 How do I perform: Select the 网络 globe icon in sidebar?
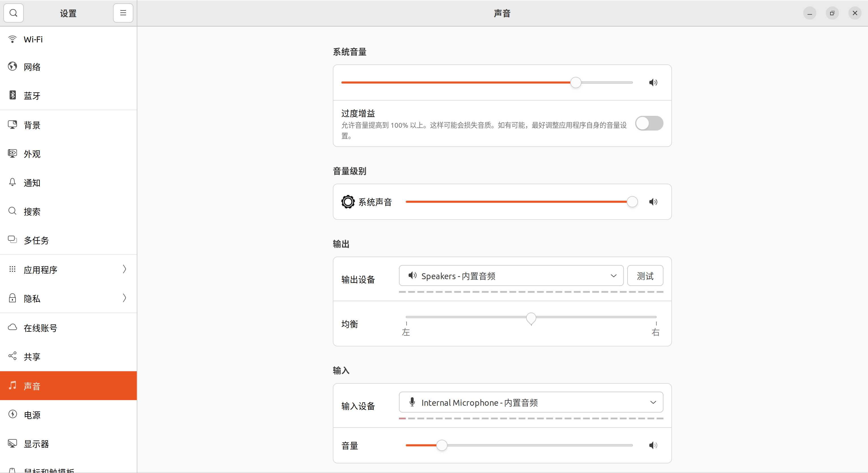click(x=12, y=67)
